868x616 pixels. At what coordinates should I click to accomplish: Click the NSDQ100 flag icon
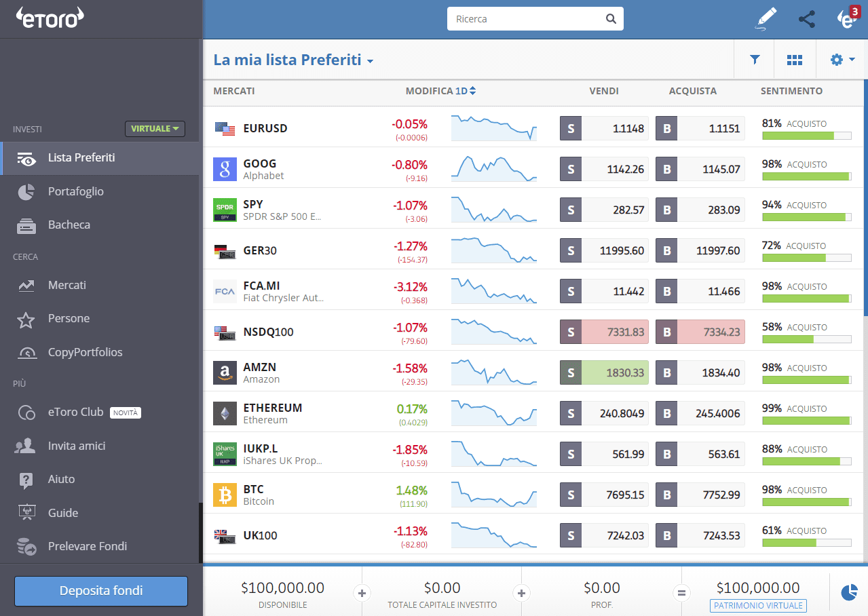tap(225, 332)
